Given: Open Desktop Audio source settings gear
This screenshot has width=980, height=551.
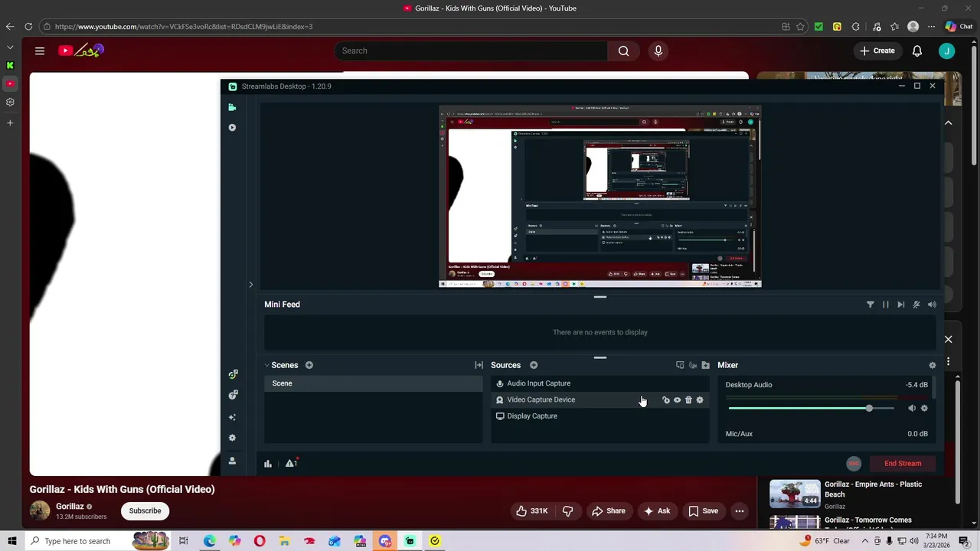Looking at the screenshot, I should click(x=924, y=409).
